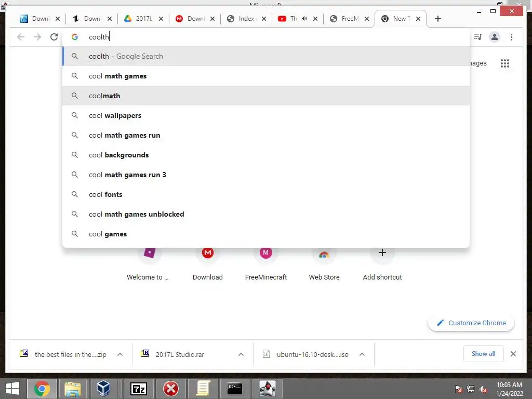Click the forward navigation arrow

pos(37,37)
